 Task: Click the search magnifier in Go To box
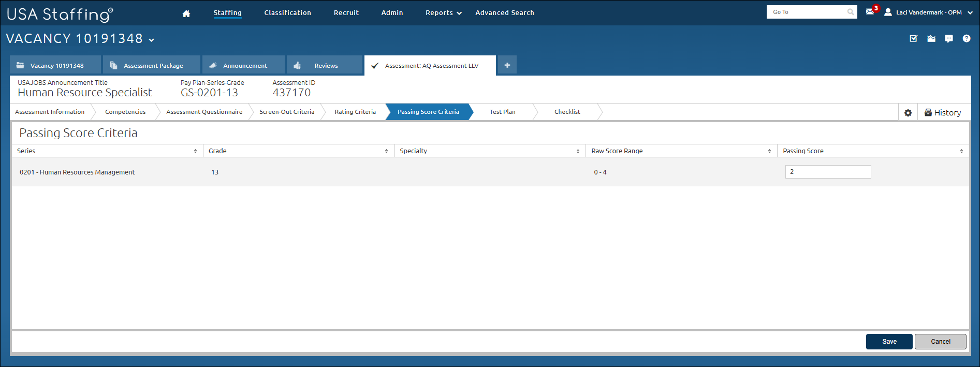pyautogui.click(x=851, y=12)
